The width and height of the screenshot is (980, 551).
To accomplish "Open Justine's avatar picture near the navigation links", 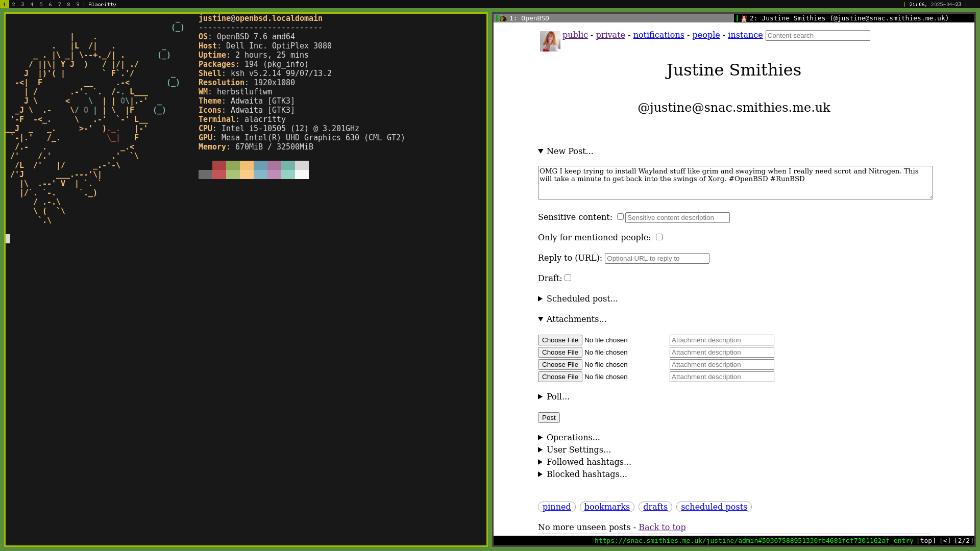I will (550, 41).
